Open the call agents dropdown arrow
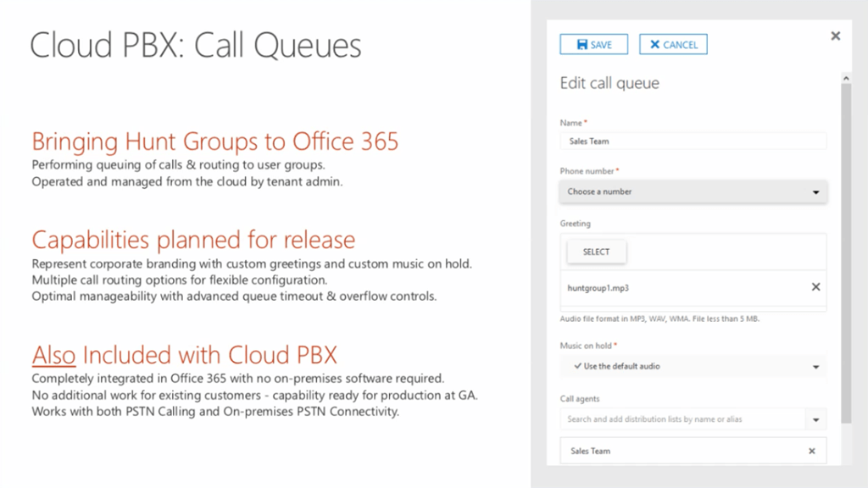This screenshot has width=868, height=488. pos(815,419)
